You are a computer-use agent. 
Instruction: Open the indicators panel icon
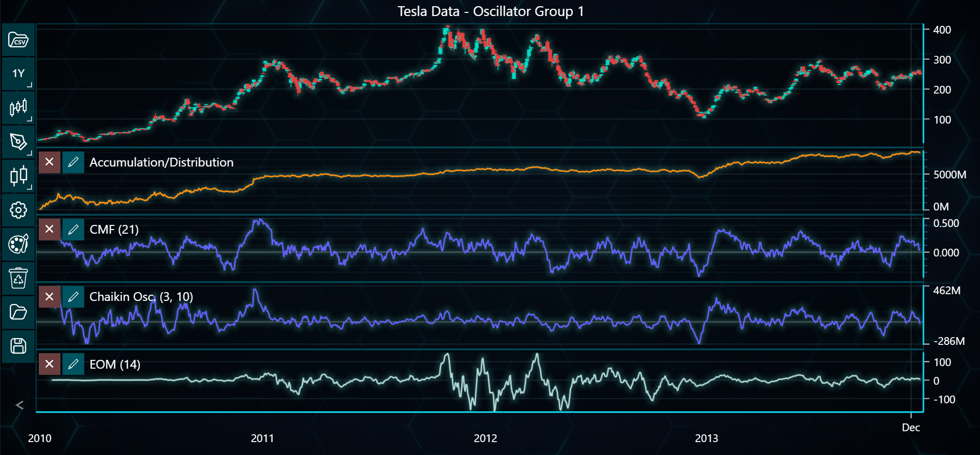[19, 176]
